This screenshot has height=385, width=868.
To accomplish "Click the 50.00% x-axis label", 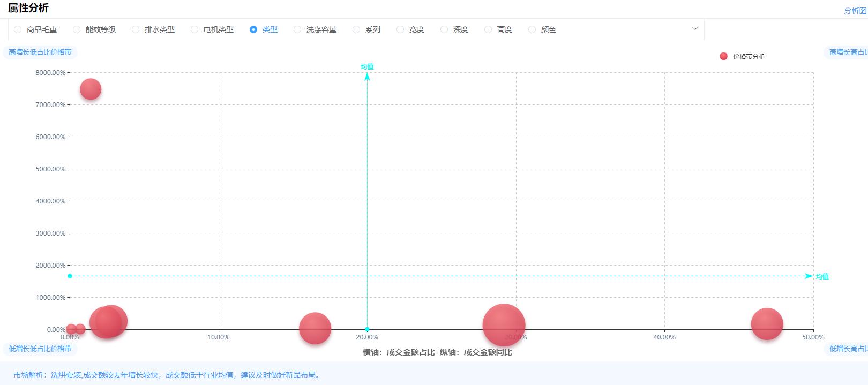I will click(813, 337).
